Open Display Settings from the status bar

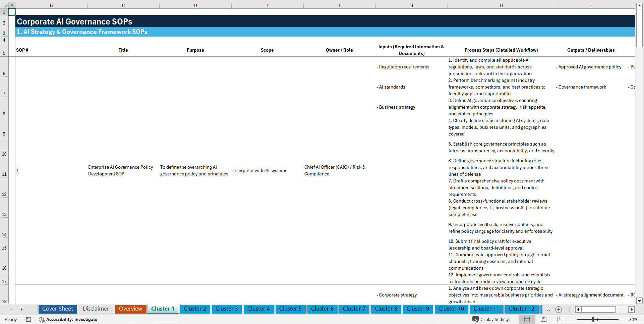[491, 319]
